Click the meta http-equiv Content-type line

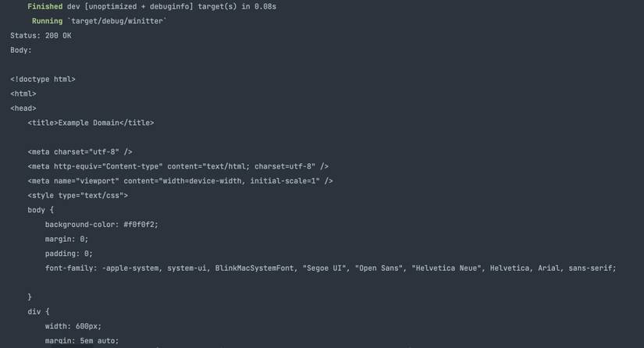[178, 166]
